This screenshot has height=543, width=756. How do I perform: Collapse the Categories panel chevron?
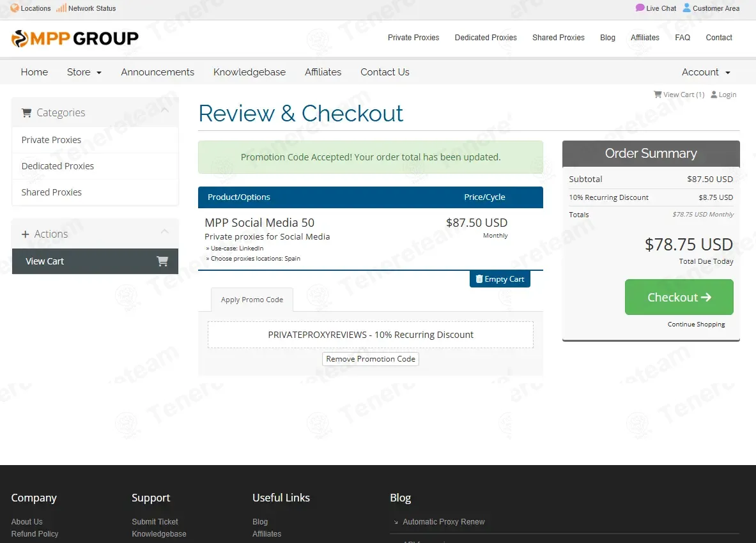(164, 111)
